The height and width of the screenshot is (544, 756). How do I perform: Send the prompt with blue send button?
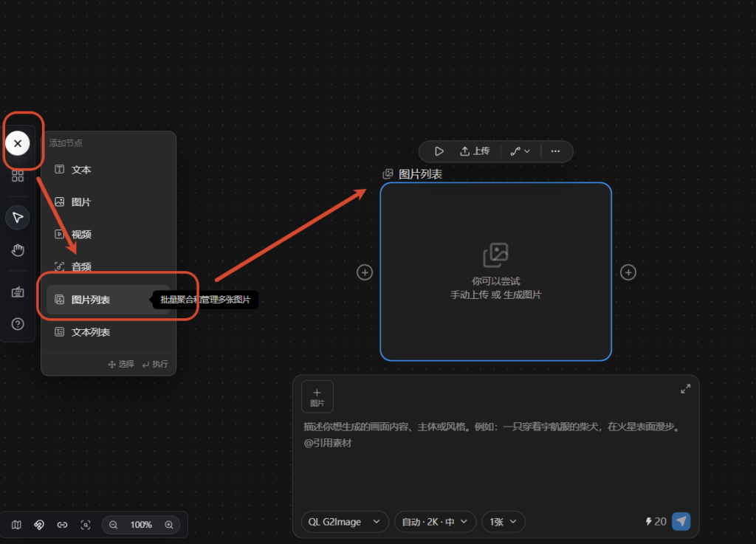point(681,521)
